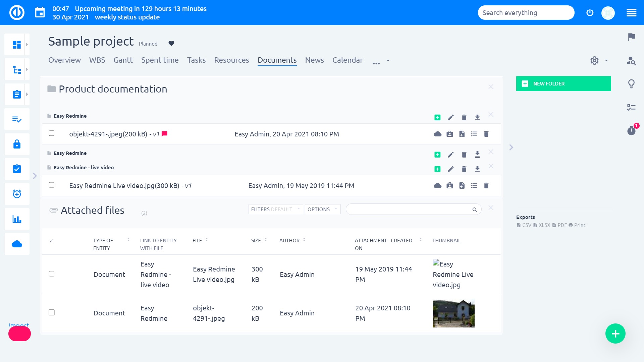Open the project tree sidebar icon
Image resolution: width=644 pixels, height=362 pixels.
[x=17, y=69]
